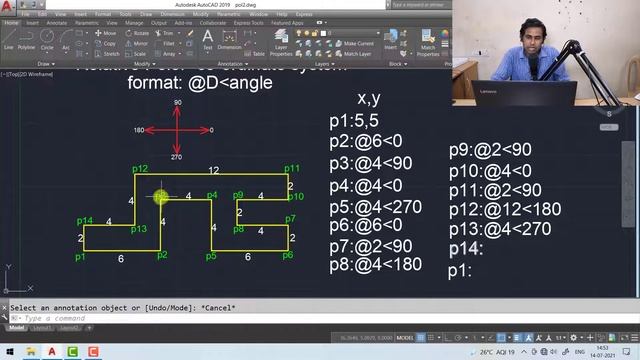
Task: Open the object color wheel in Properties
Action: pos(444,33)
